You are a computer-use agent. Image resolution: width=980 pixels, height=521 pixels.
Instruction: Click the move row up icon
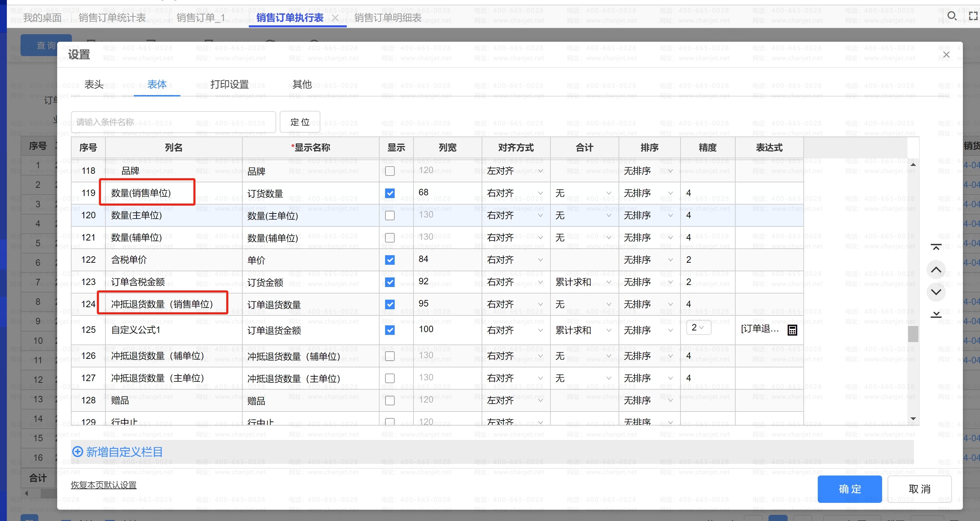click(x=936, y=270)
